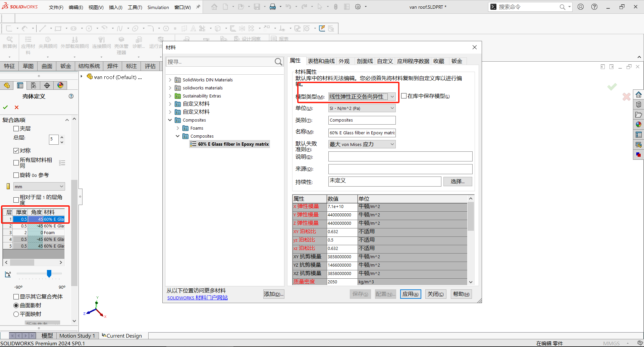Expand the Foams folder

[x=178, y=128]
